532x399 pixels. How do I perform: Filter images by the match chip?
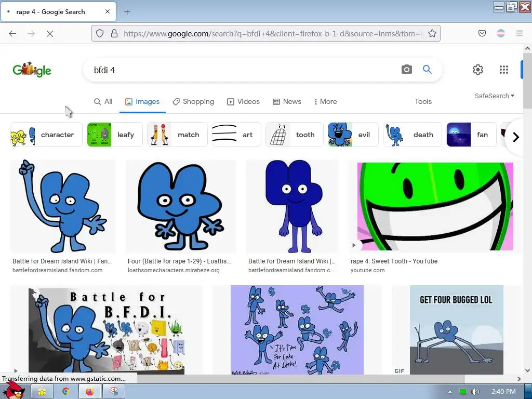[177, 135]
